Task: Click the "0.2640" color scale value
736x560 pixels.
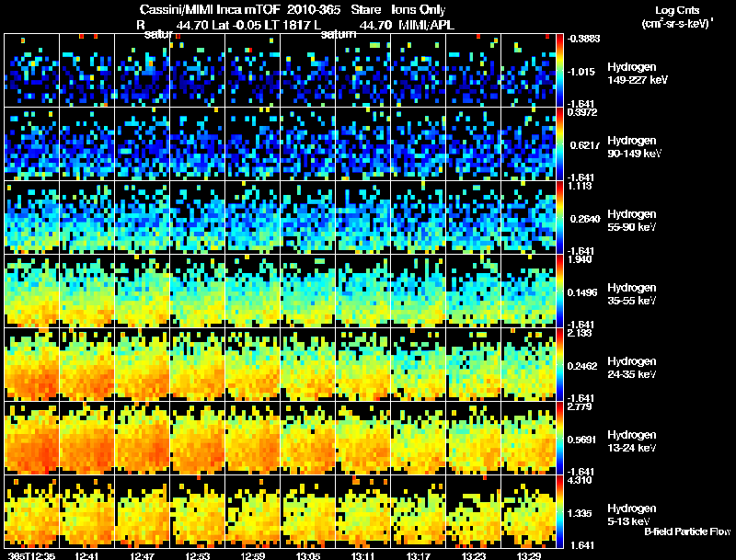Action: point(585,219)
